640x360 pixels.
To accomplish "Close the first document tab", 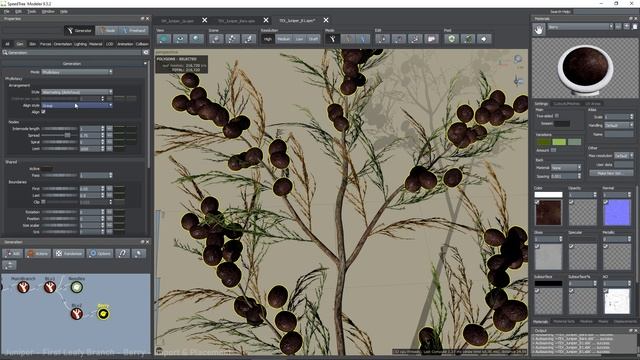I will pos(204,20).
